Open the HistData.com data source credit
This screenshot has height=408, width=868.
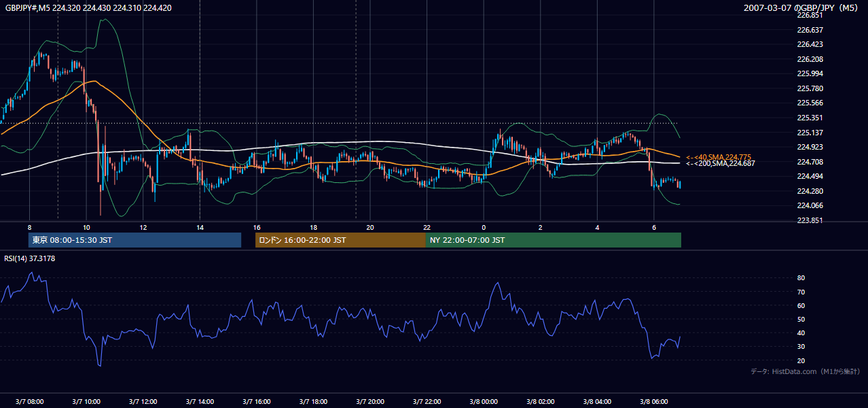[806, 371]
